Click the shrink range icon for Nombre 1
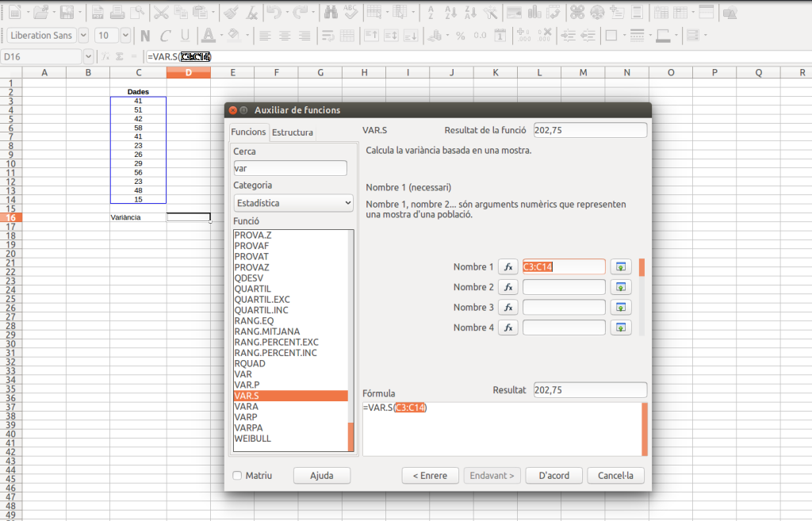Viewport: 812px width, 521px height. click(x=621, y=267)
